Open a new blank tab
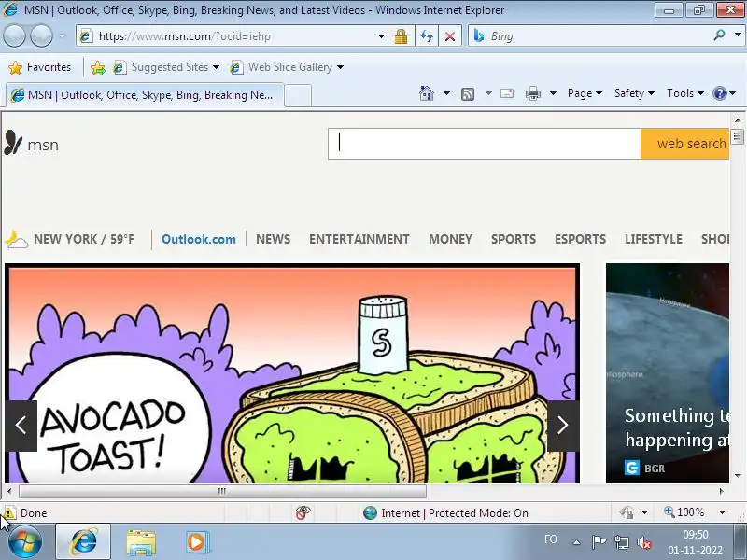The width and height of the screenshot is (747, 560). (x=298, y=95)
